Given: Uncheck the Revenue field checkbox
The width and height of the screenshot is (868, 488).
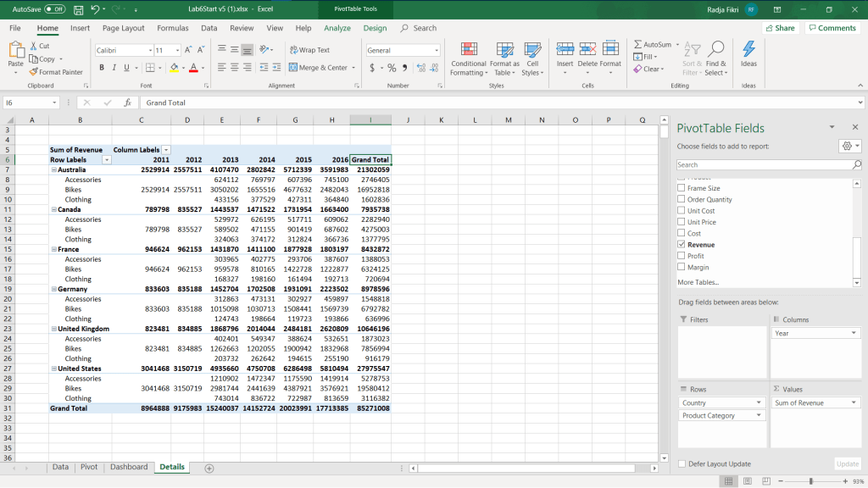Looking at the screenshot, I should pyautogui.click(x=682, y=245).
